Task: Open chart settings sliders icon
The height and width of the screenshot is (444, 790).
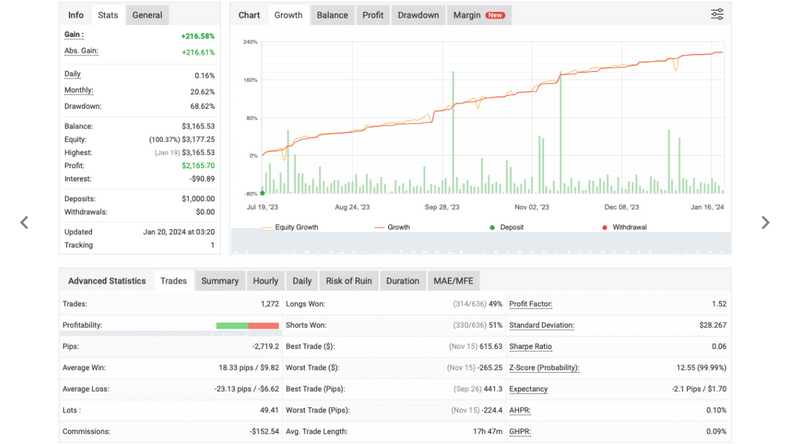Action: [x=717, y=14]
